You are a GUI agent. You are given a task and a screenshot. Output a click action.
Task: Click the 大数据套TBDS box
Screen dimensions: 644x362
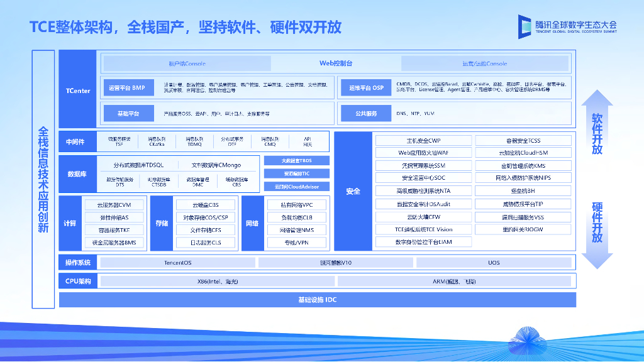tap(296, 160)
